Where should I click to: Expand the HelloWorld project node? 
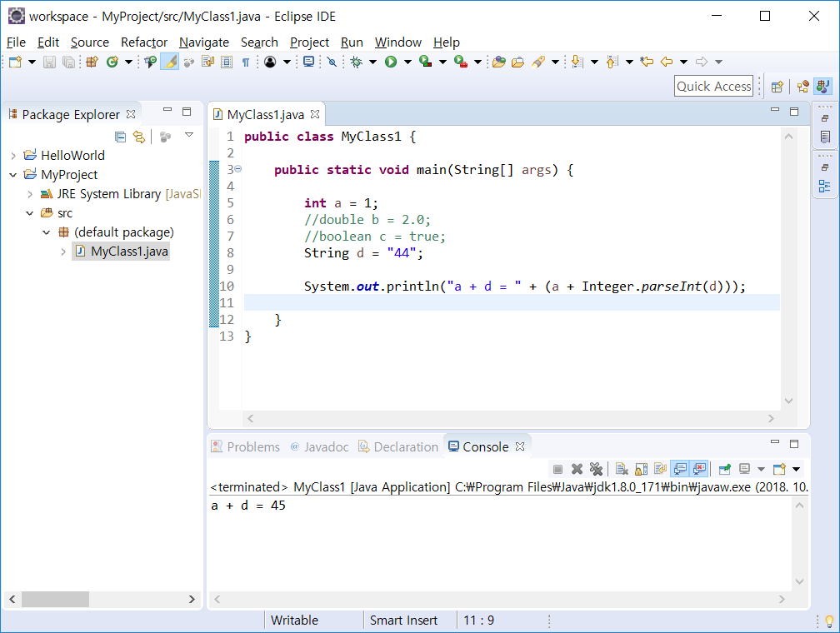13,156
